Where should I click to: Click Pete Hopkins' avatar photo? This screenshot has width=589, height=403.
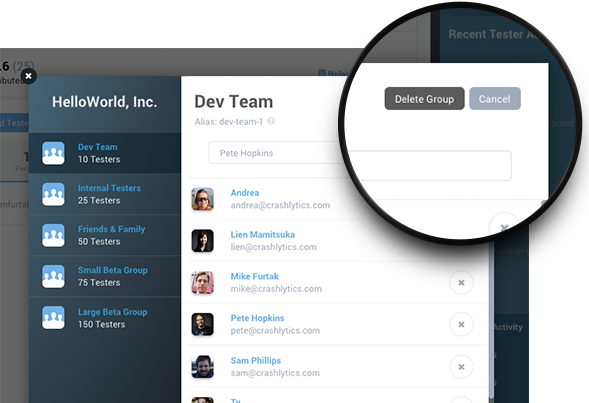pos(202,324)
